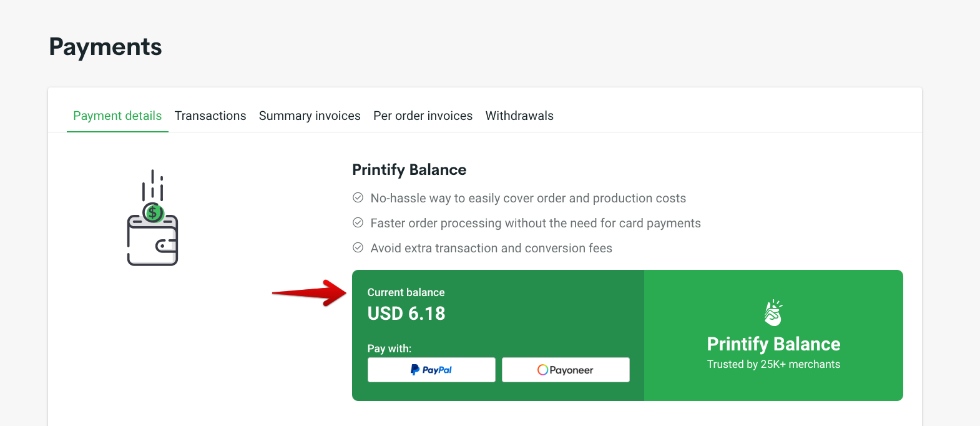
Task: View the Summary invoices tab
Action: 310,116
